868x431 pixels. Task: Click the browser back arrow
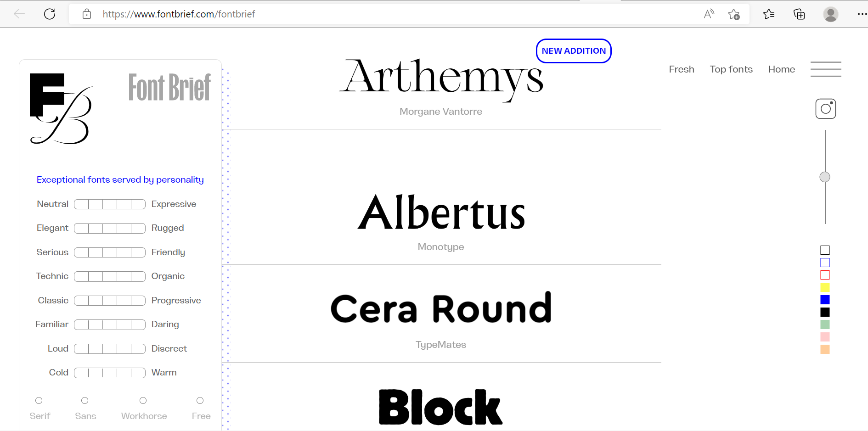tap(19, 14)
